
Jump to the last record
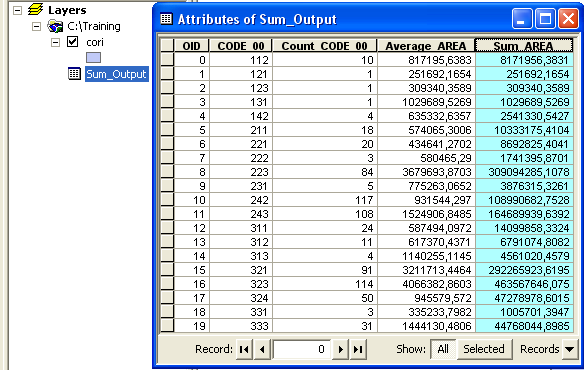pyautogui.click(x=358, y=350)
